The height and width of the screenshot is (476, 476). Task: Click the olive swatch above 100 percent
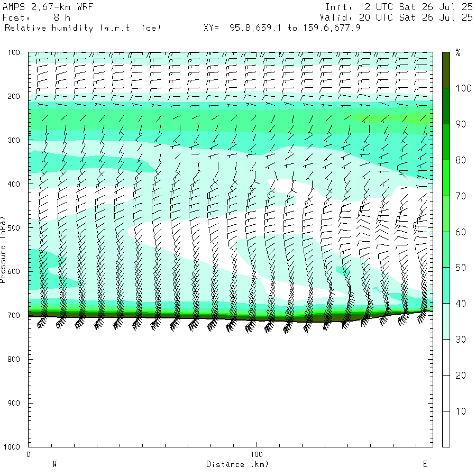[446, 70]
